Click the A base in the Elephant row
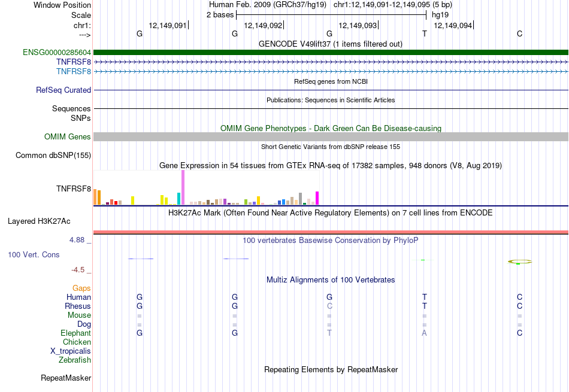The image size is (569, 392). (424, 333)
